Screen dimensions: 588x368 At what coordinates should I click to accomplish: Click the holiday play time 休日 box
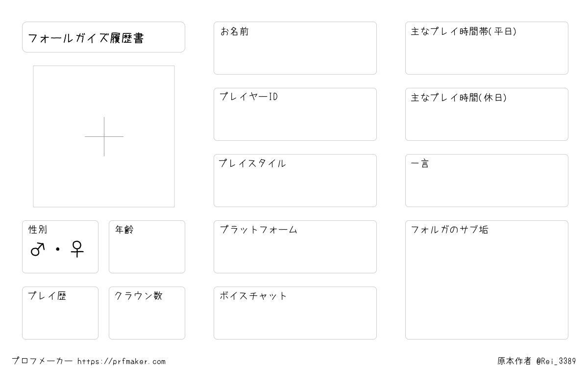[x=487, y=114]
